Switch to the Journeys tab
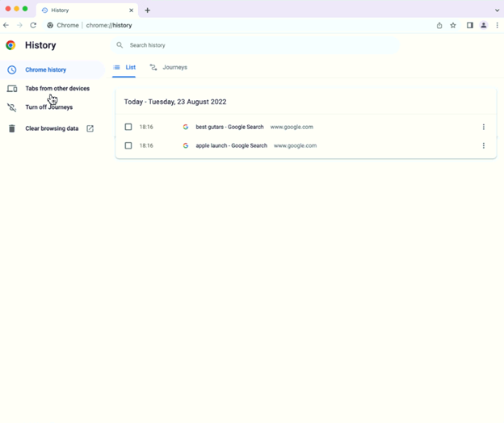504x423 pixels. pos(169,68)
